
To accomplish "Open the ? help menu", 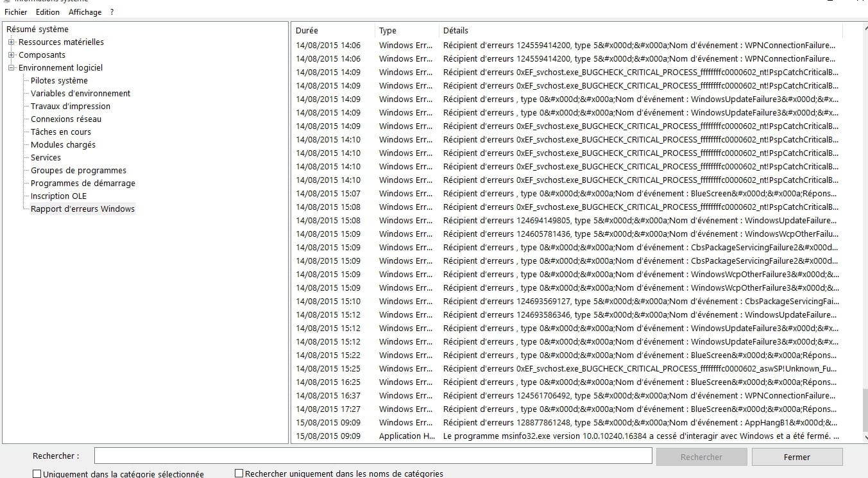I will pos(112,12).
